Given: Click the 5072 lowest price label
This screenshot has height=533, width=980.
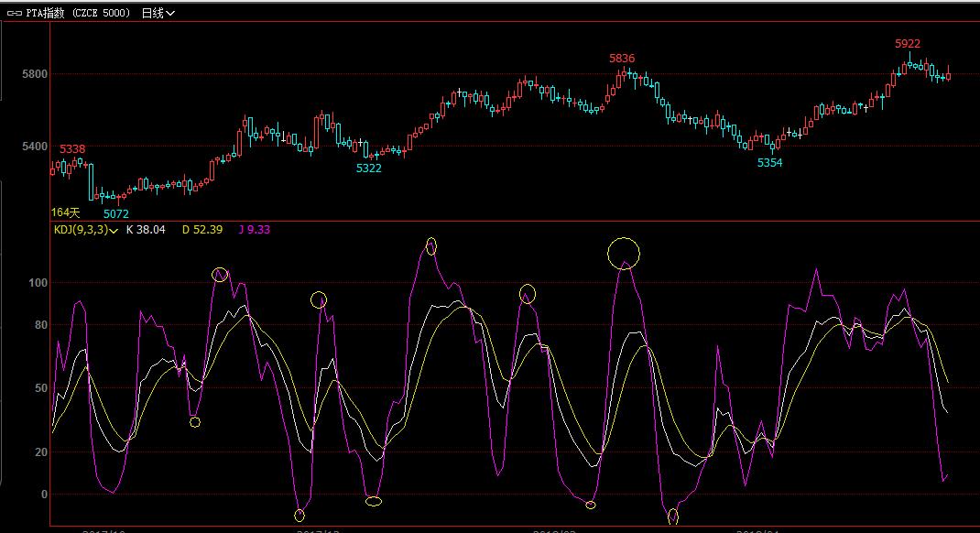Looking at the screenshot, I should 115,213.
